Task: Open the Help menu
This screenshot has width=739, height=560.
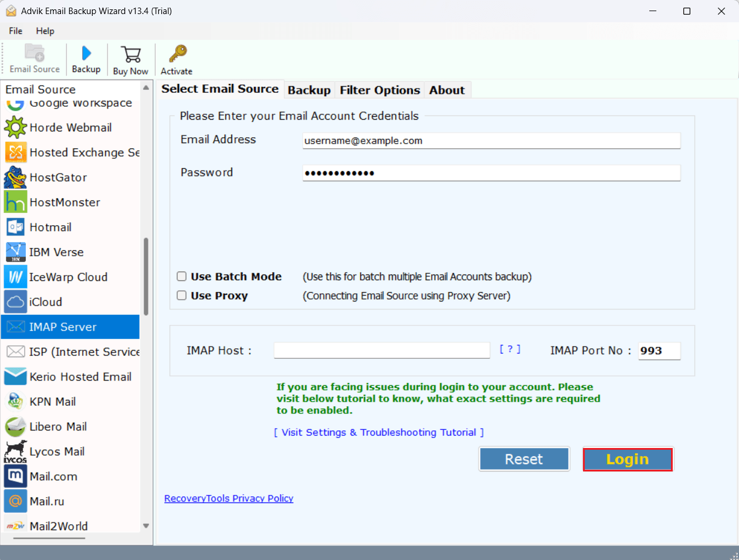Action: [45, 30]
